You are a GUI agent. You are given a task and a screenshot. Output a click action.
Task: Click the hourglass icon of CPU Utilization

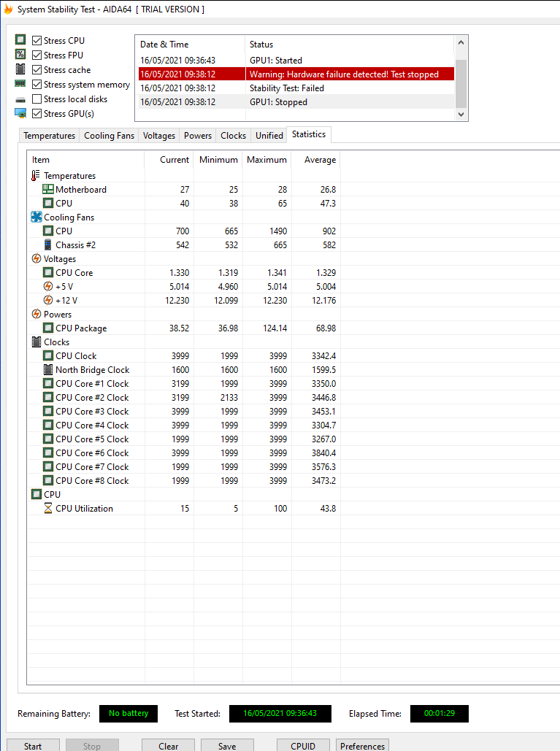tap(48, 508)
